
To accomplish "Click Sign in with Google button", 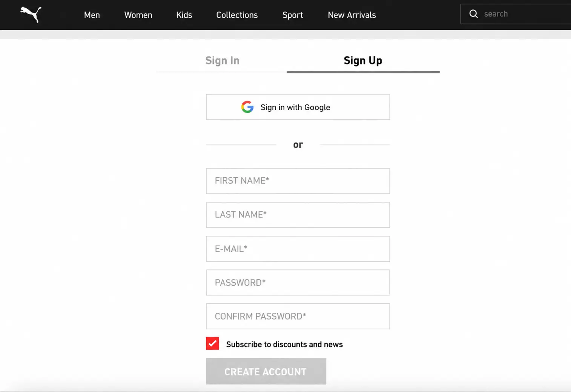I will click(x=298, y=107).
